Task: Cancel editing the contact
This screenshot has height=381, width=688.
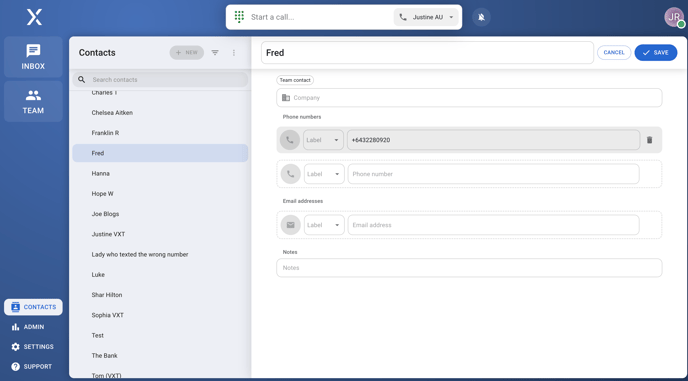Action: [x=614, y=53]
